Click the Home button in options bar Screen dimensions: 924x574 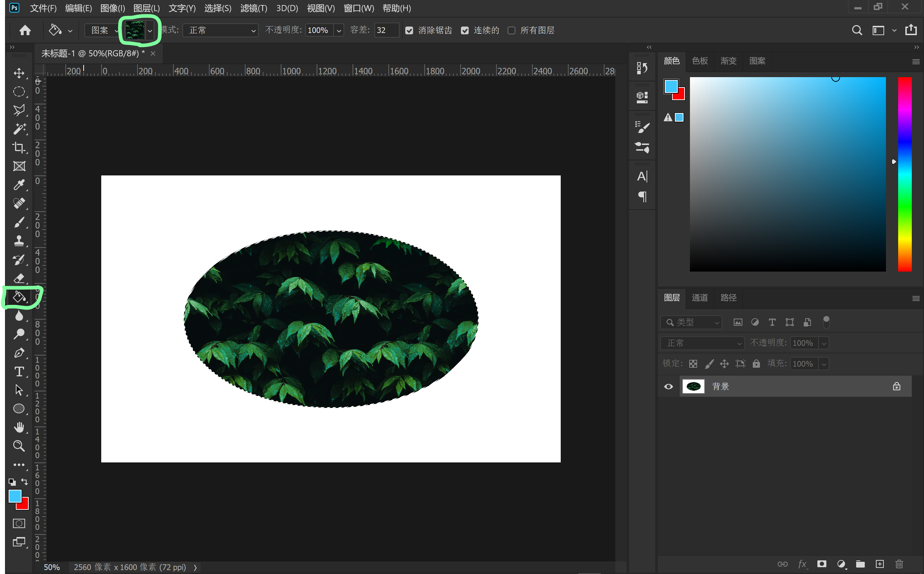[x=25, y=30]
